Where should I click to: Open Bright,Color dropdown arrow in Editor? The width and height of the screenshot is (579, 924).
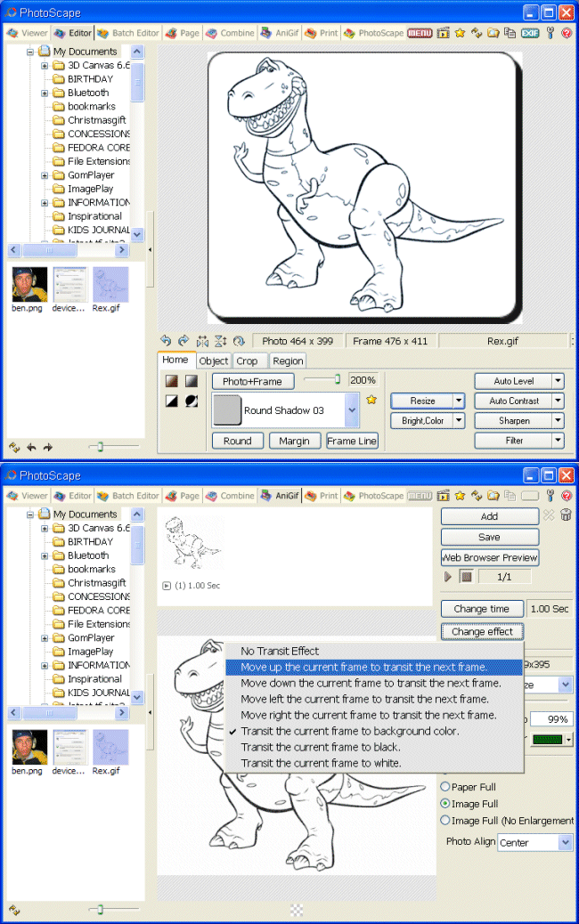pos(459,421)
